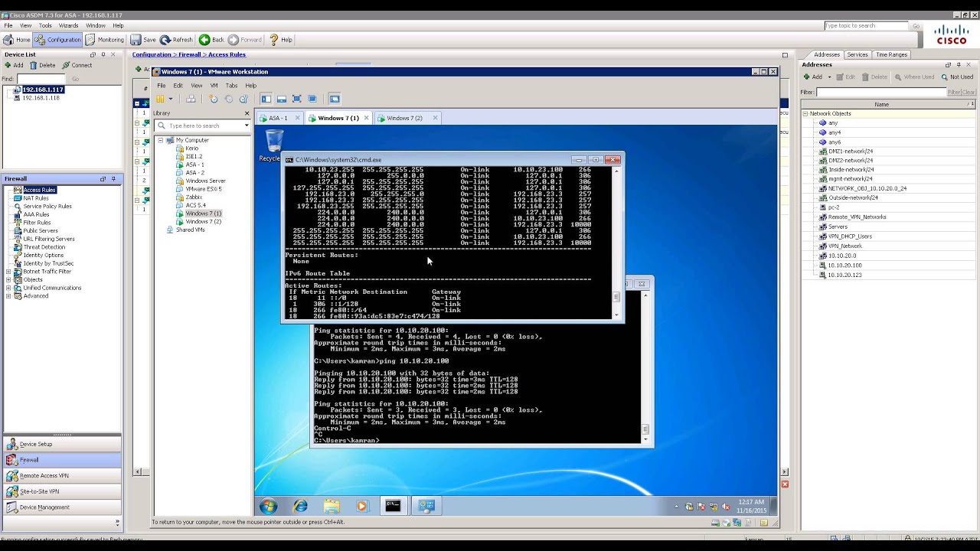Open Site-to-Site VPN section
980x551 pixels.
tap(60, 491)
